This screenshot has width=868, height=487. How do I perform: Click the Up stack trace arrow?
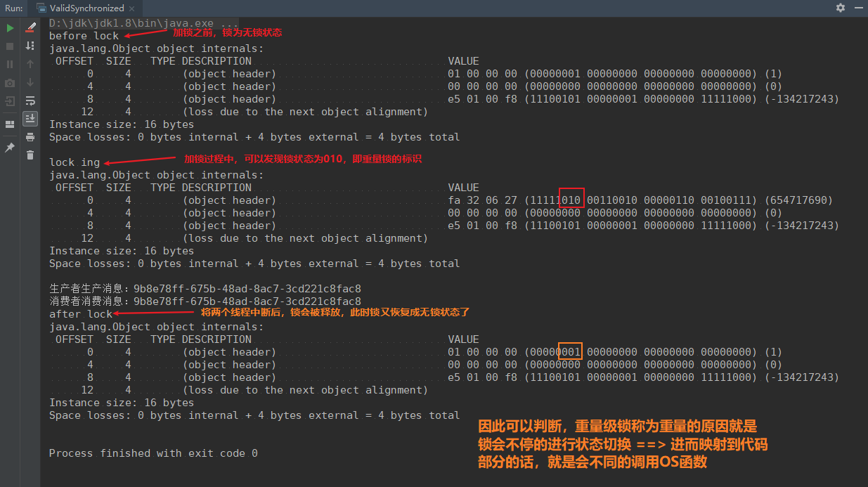[x=30, y=64]
